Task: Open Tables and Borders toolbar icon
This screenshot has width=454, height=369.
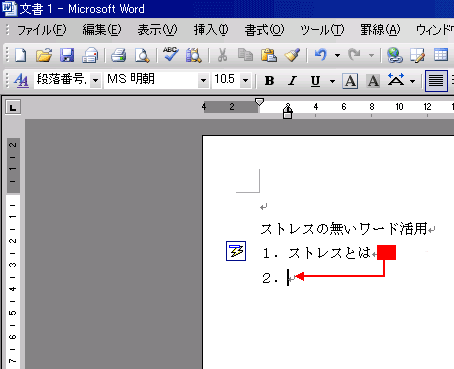Action: [418, 55]
